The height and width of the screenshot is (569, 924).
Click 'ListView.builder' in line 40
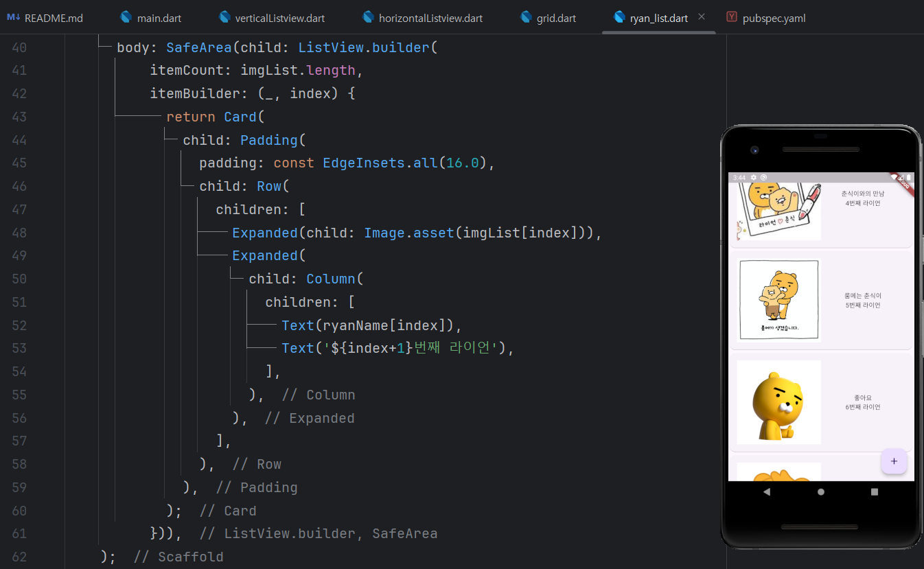tap(364, 47)
